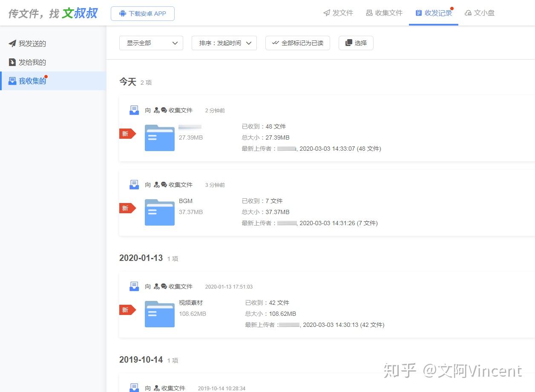Click the 2020-01-13 date heading
The image size is (535, 392).
141,258
